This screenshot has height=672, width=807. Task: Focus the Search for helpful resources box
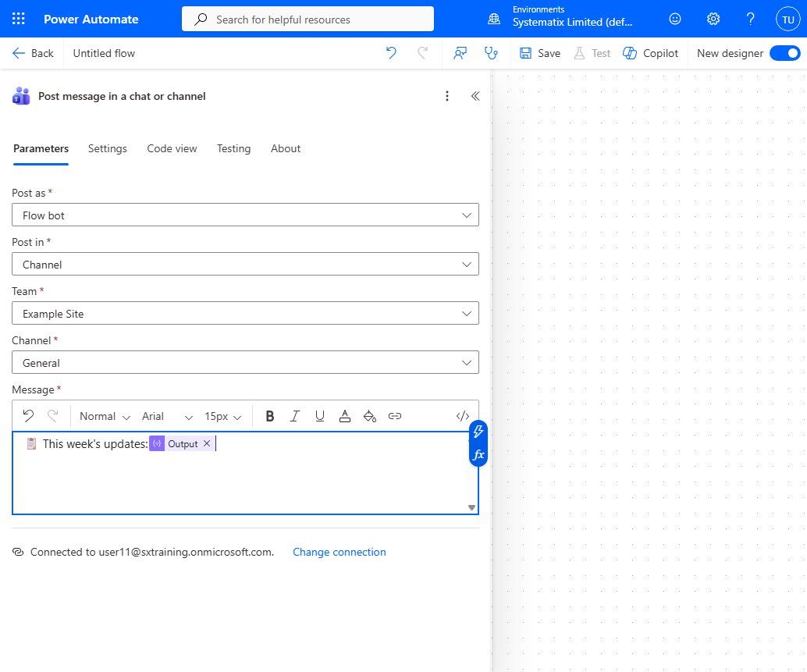(x=308, y=19)
